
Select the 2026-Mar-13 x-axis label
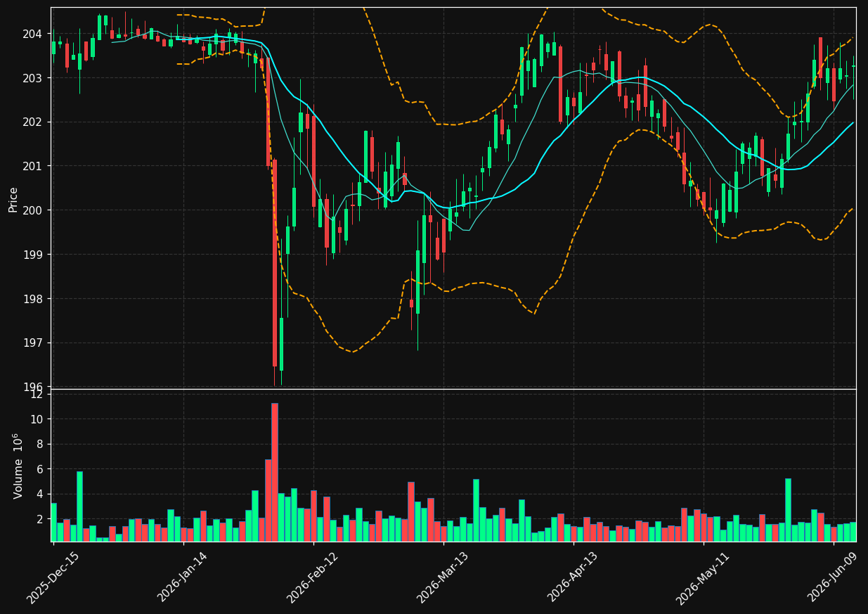pyautogui.click(x=443, y=577)
